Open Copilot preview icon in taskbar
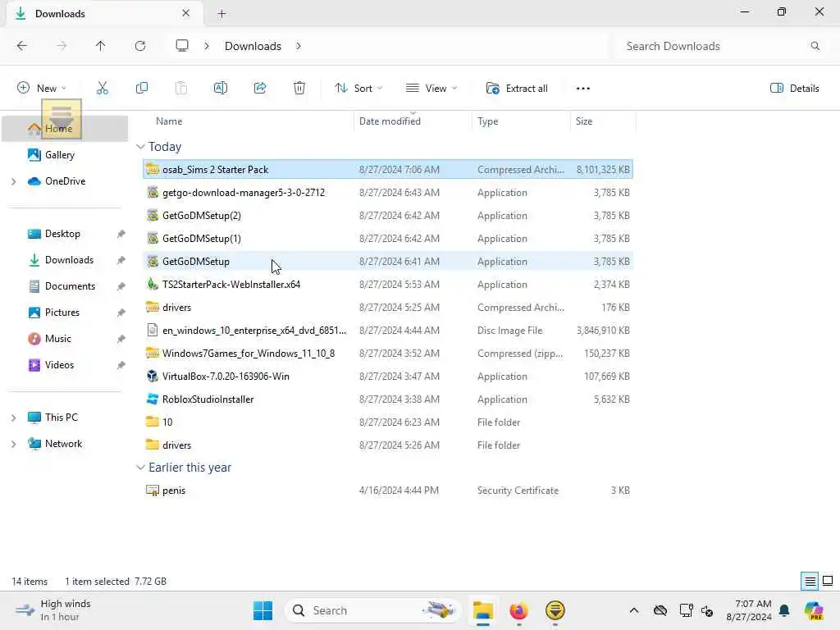The height and width of the screenshot is (630, 840). click(x=814, y=610)
